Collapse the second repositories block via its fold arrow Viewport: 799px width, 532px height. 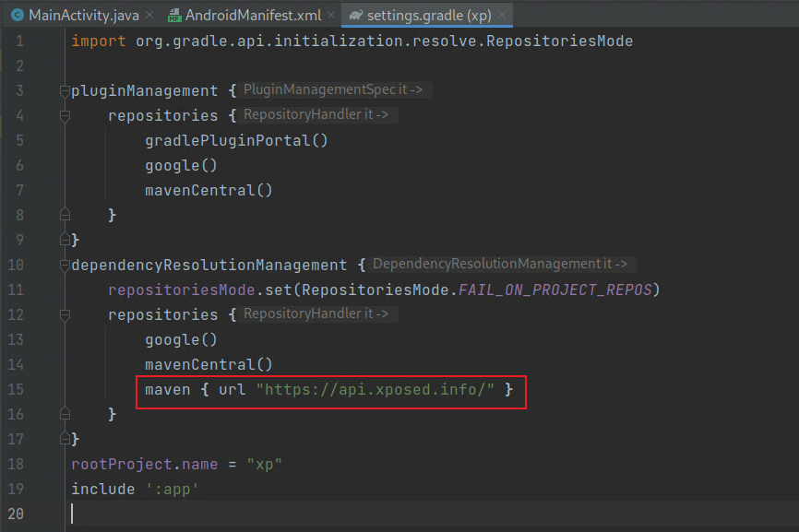pos(64,314)
